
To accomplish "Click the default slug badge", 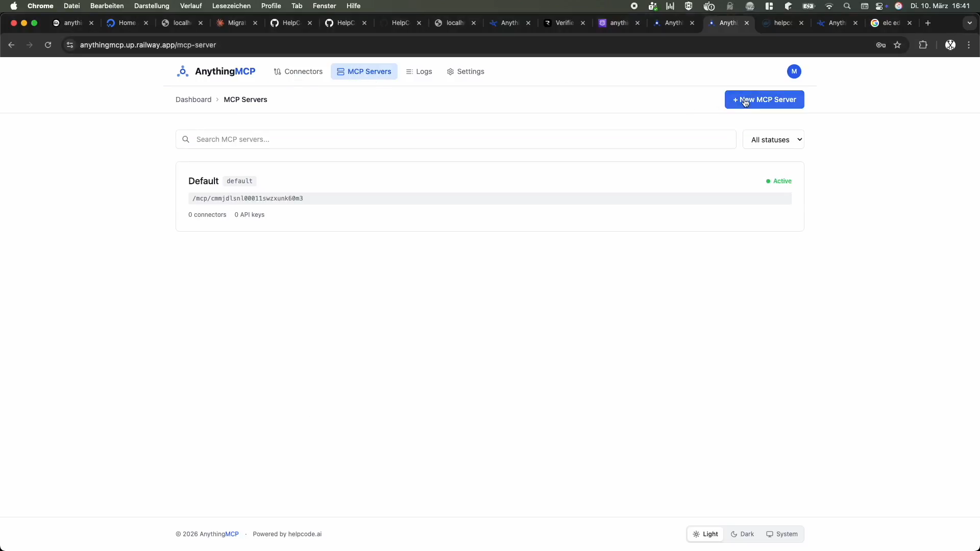I will [239, 181].
